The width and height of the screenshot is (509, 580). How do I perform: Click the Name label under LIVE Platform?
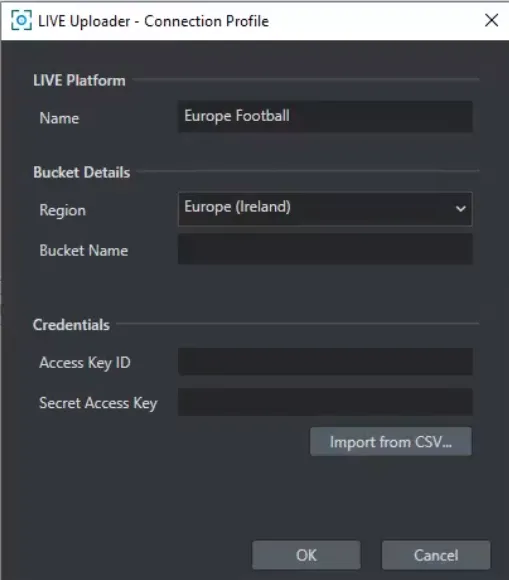[x=59, y=118]
